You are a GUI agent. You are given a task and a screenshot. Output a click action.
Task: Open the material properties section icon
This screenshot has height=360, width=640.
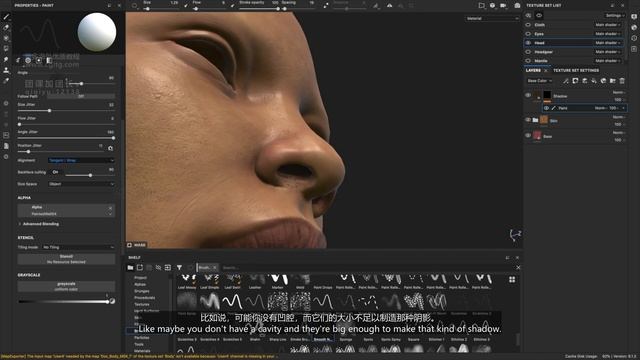[x=49, y=60]
